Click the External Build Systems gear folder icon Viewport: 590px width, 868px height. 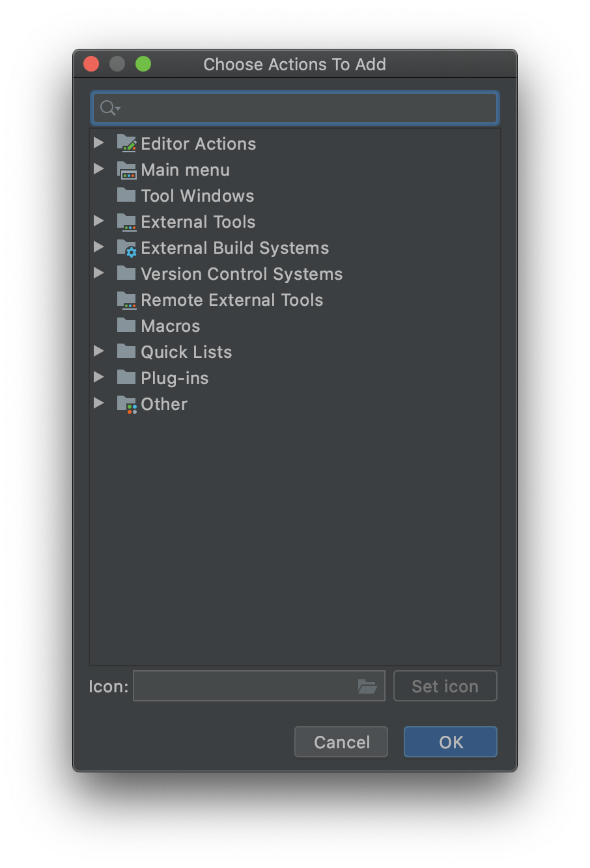pyautogui.click(x=126, y=247)
